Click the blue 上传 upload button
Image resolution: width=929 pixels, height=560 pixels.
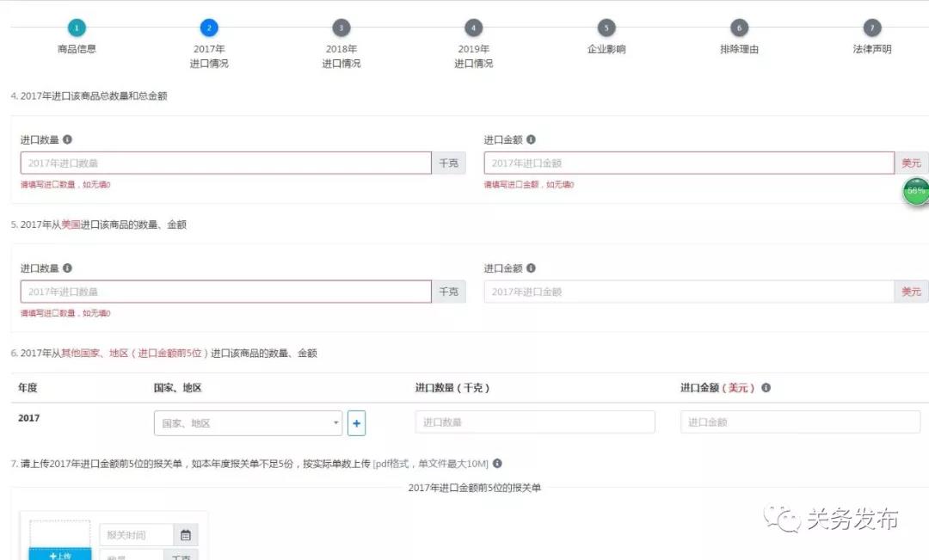pyautogui.click(x=59, y=554)
